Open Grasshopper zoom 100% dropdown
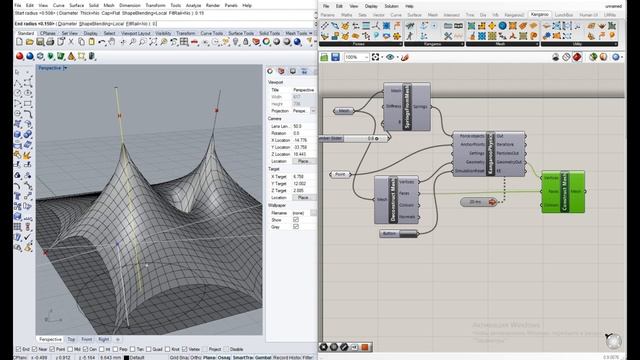The height and width of the screenshot is (360, 640). point(366,58)
